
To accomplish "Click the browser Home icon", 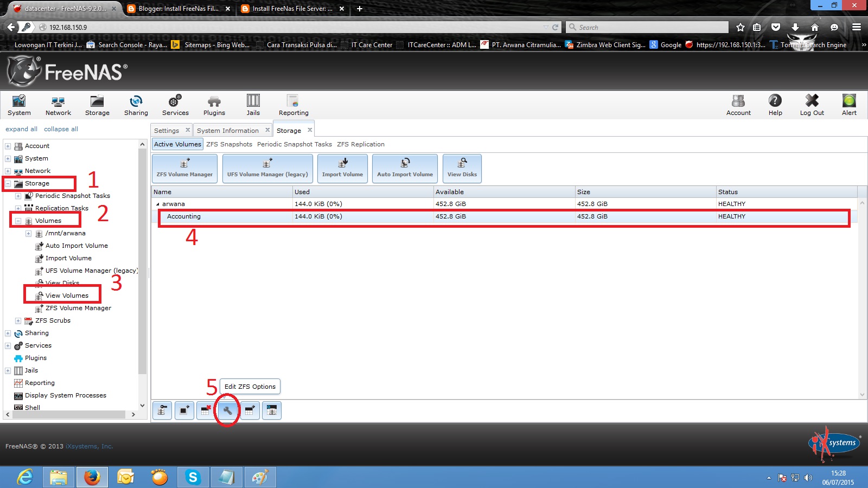I will tap(814, 27).
